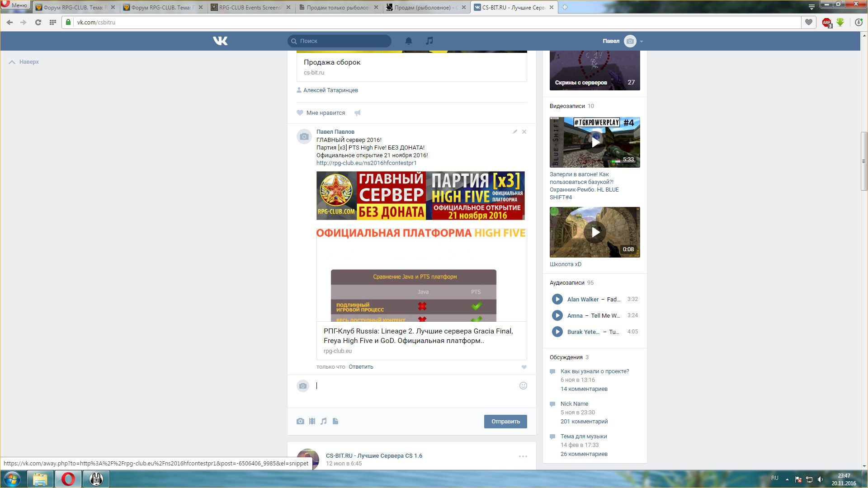Click the share megaphone icon
The height and width of the screenshot is (488, 868).
pos(358,113)
